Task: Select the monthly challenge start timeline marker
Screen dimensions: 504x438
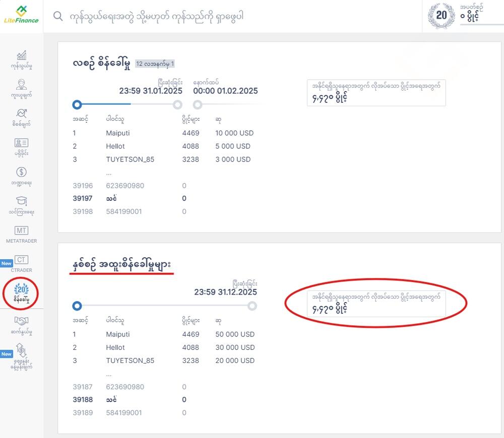Action: coord(77,104)
